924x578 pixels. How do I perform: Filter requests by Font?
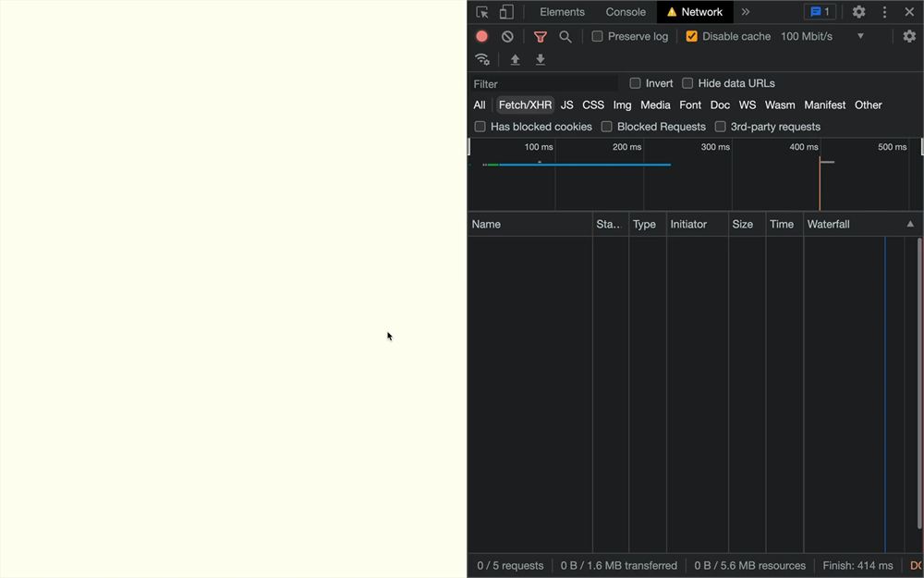[x=690, y=105]
